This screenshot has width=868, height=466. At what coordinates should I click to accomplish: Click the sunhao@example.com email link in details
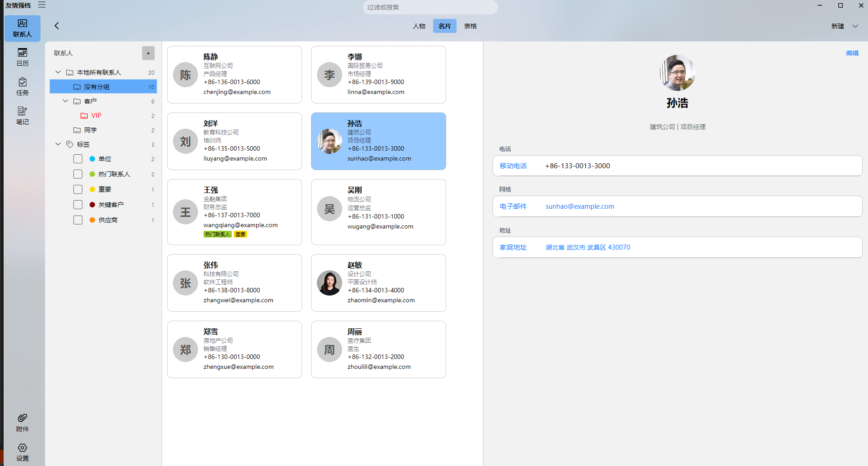(579, 206)
